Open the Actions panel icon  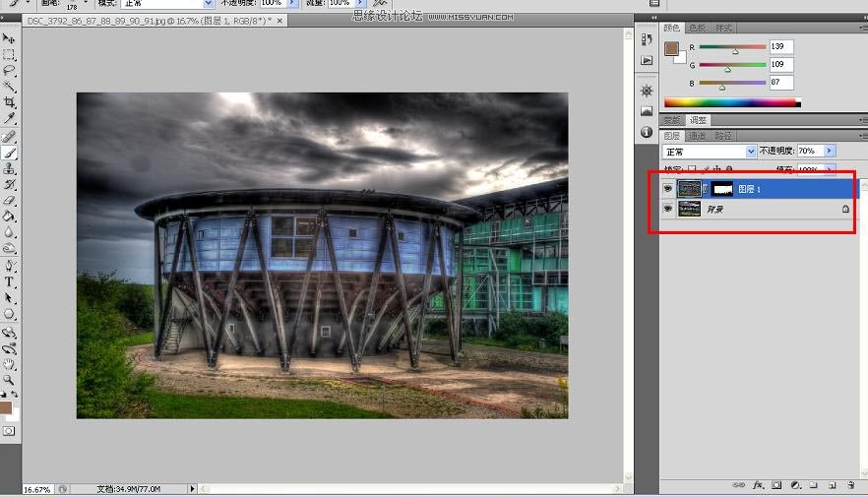tap(647, 60)
